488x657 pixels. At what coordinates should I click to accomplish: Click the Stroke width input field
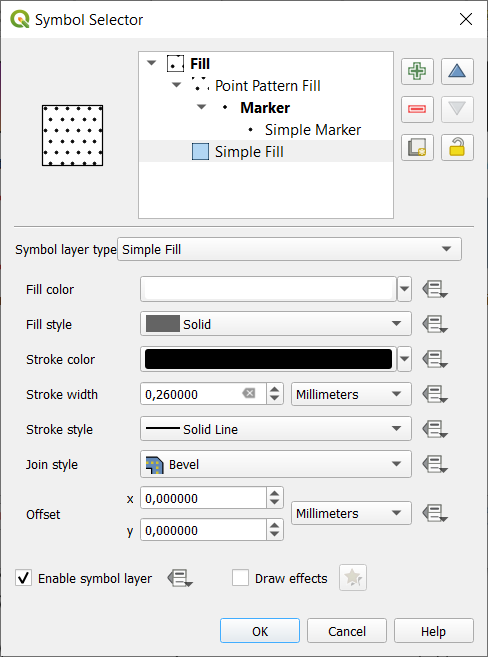[x=203, y=394]
